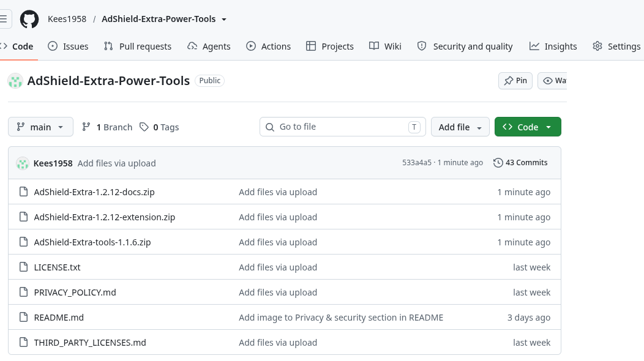The height and width of the screenshot is (361, 644).
Task: View the 0 Tags list
Action: pos(159,127)
